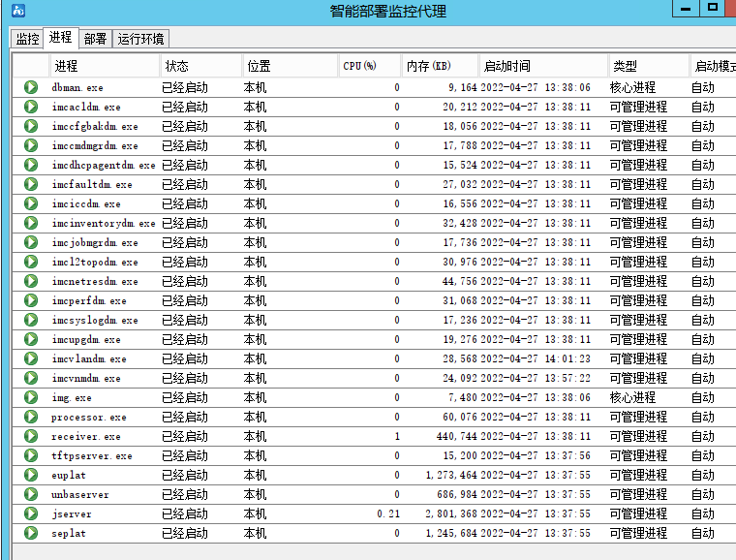The image size is (736, 560).
Task: Click the green status icon for img.exe
Action: pyautogui.click(x=31, y=397)
